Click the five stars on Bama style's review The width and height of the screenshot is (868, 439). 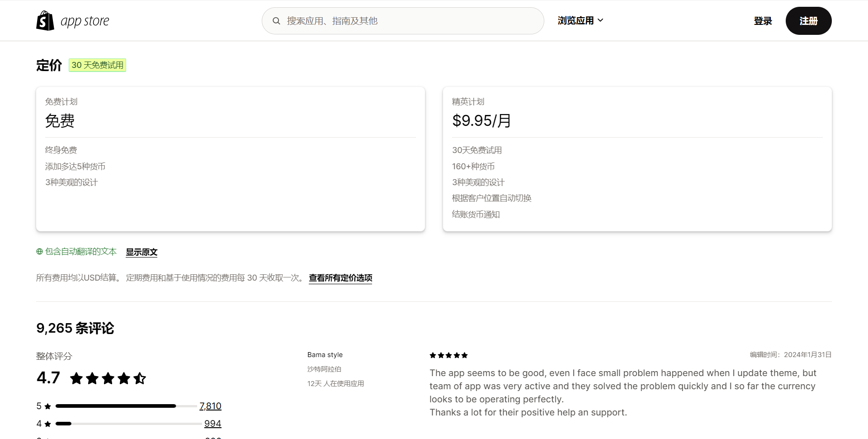[448, 355]
